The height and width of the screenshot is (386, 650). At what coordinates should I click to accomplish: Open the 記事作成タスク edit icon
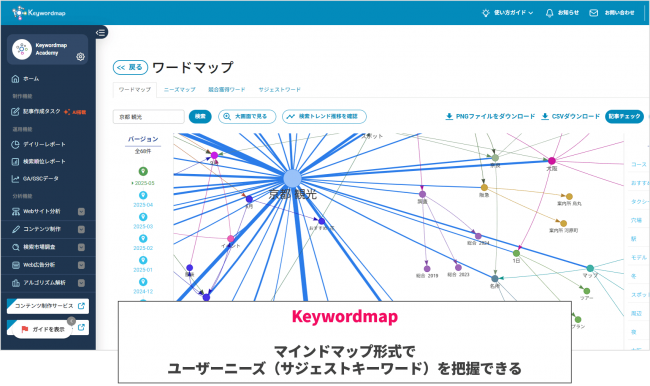pyautogui.click(x=15, y=112)
